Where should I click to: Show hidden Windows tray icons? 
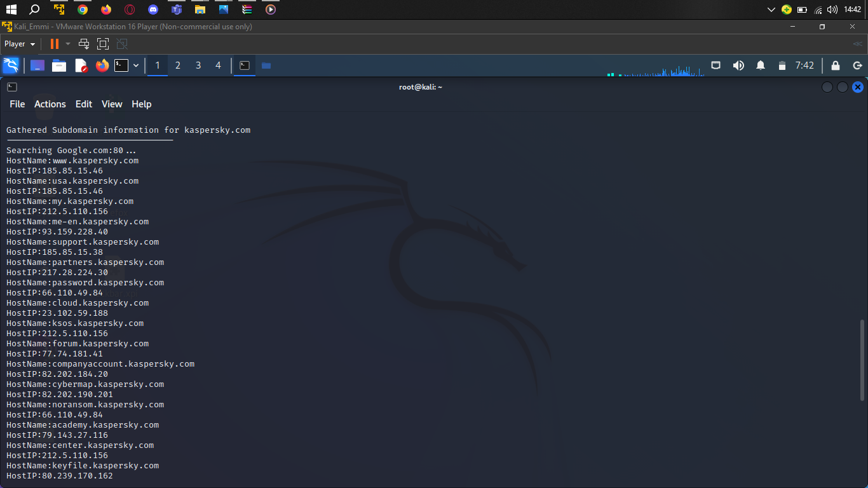pyautogui.click(x=771, y=10)
